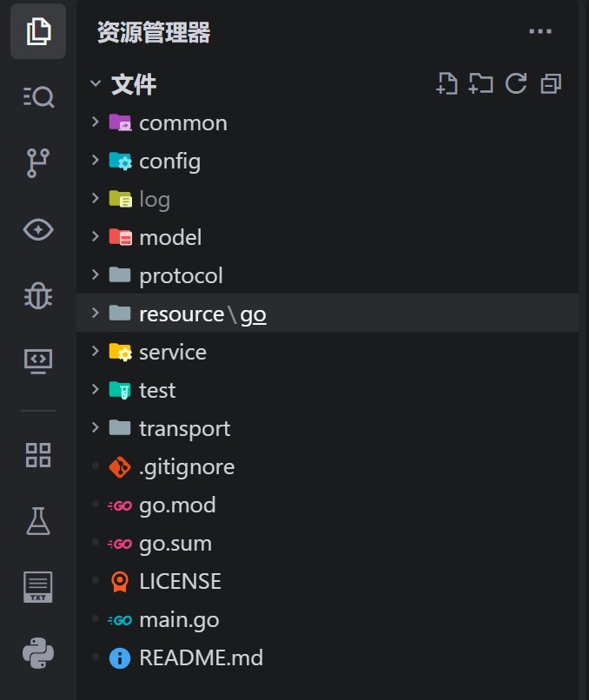
Task: Collapse the 文件 section chevron
Action: [95, 83]
